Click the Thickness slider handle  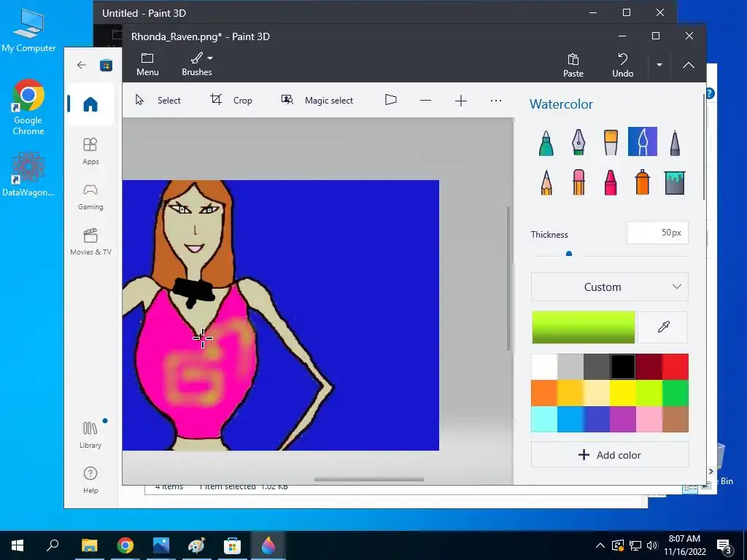point(569,254)
